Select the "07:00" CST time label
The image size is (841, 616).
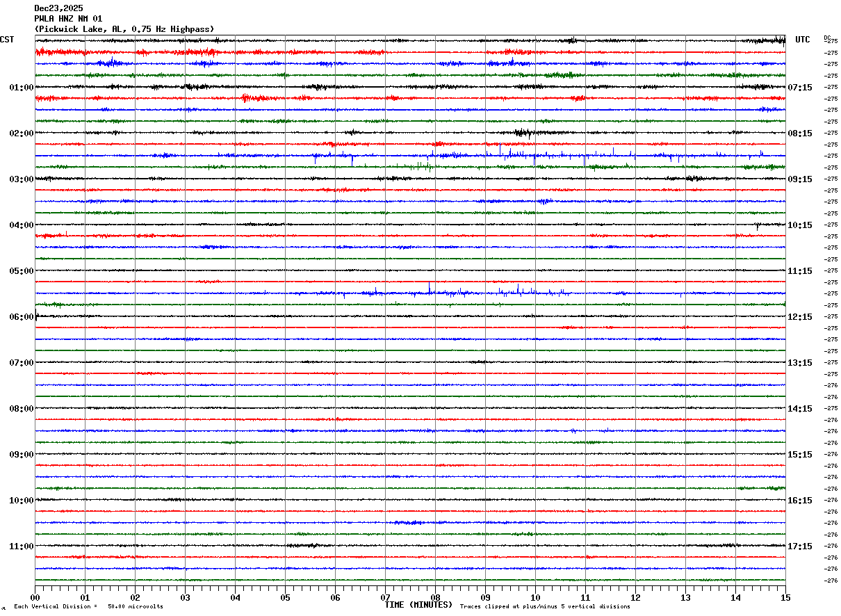[22, 363]
